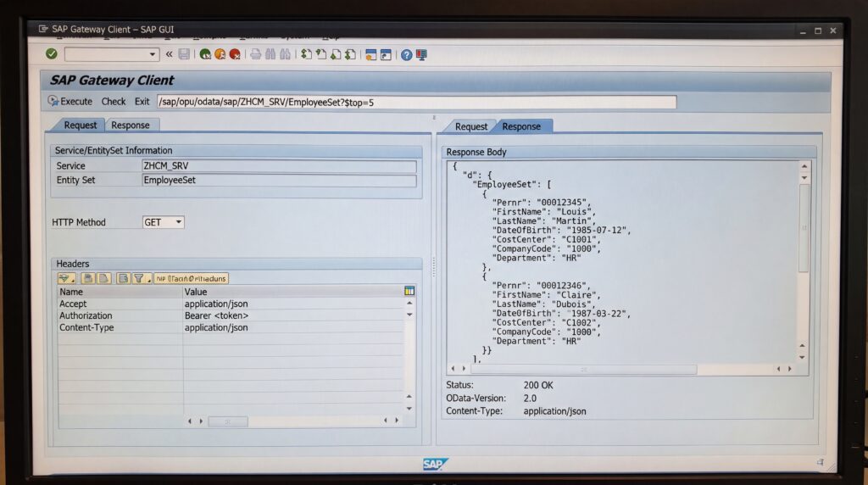Image resolution: width=868 pixels, height=485 pixels.
Task: Click the Save diskette icon
Action: pyautogui.click(x=184, y=54)
